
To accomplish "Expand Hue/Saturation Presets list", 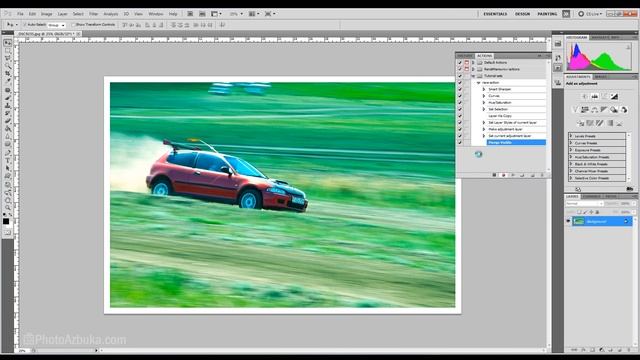I will point(571,157).
